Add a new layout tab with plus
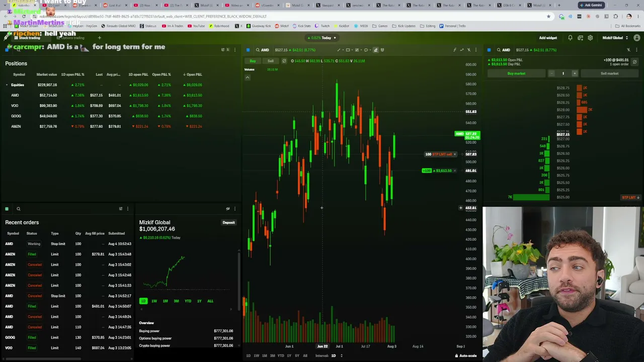The height and width of the screenshot is (362, 644). point(99,38)
